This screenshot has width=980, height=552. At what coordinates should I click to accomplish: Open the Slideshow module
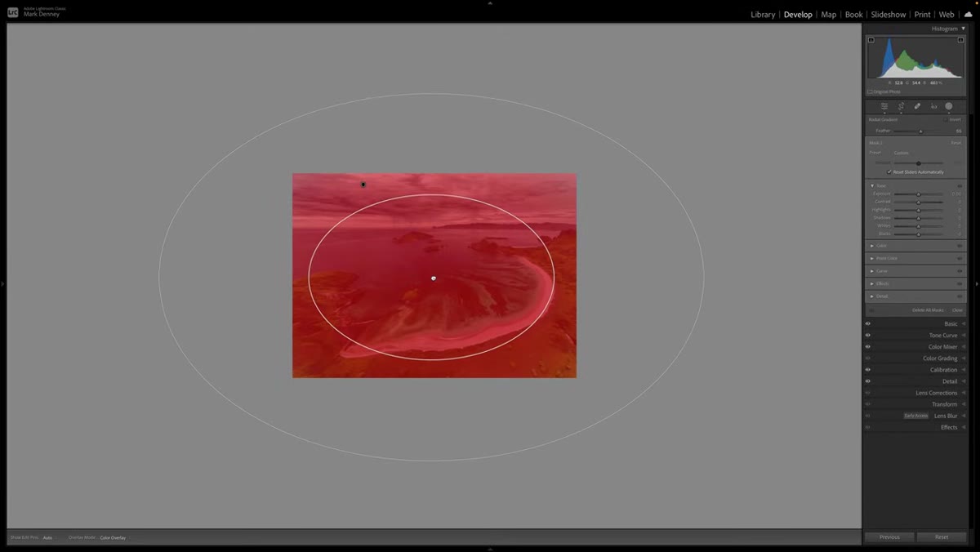[x=889, y=15]
